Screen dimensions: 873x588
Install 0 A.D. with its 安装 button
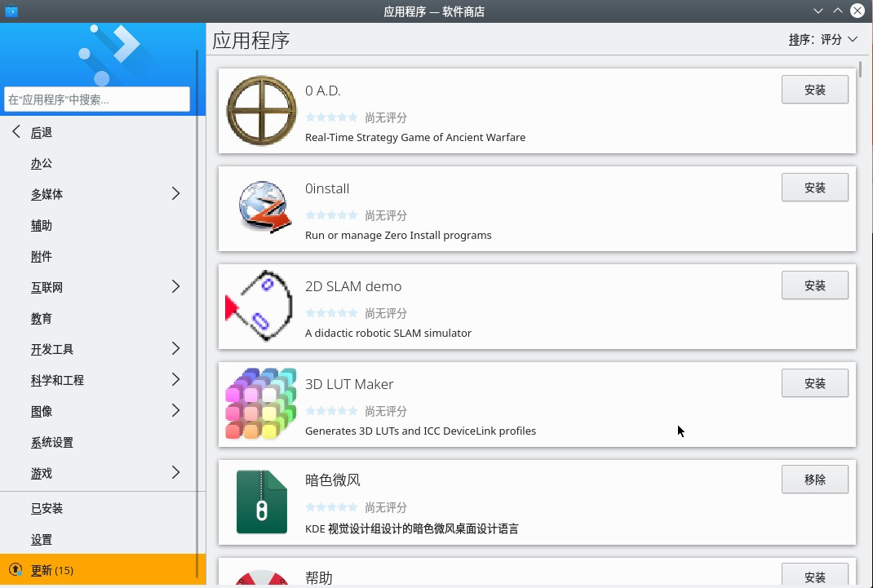coord(814,90)
